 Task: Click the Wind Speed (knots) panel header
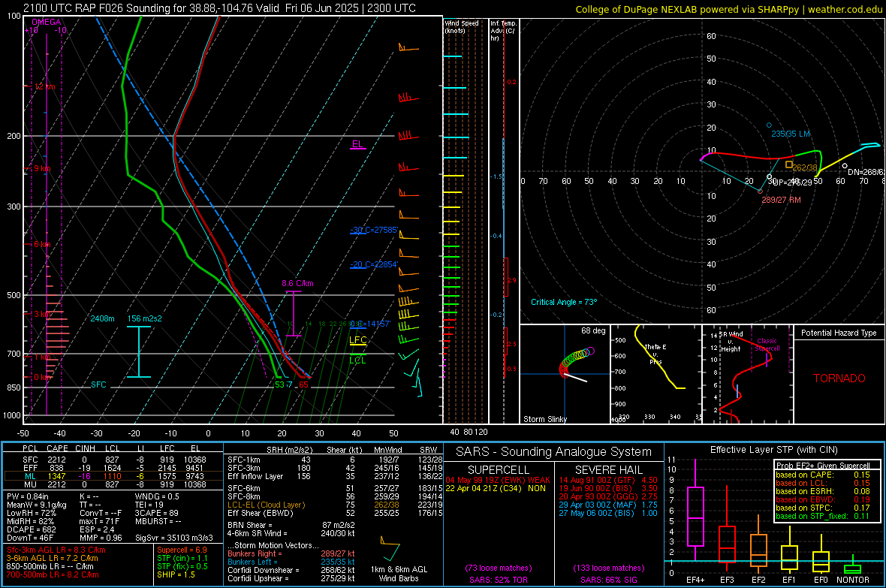[x=462, y=26]
